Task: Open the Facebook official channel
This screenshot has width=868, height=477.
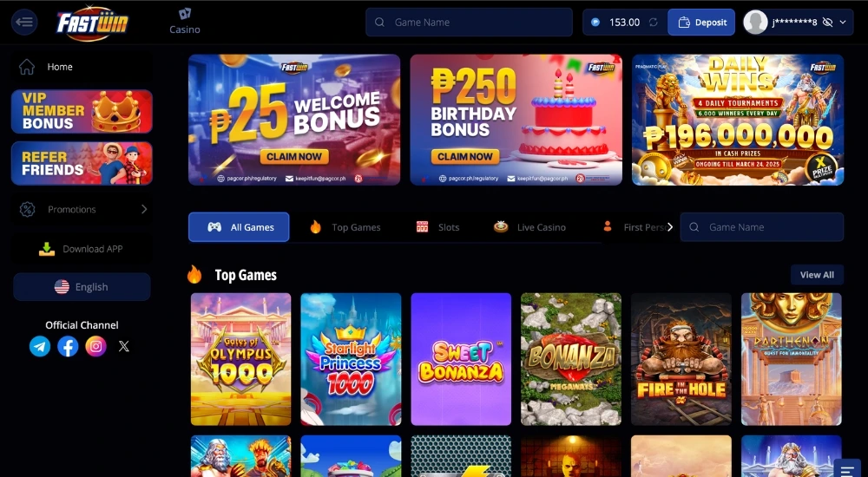Action: (68, 346)
